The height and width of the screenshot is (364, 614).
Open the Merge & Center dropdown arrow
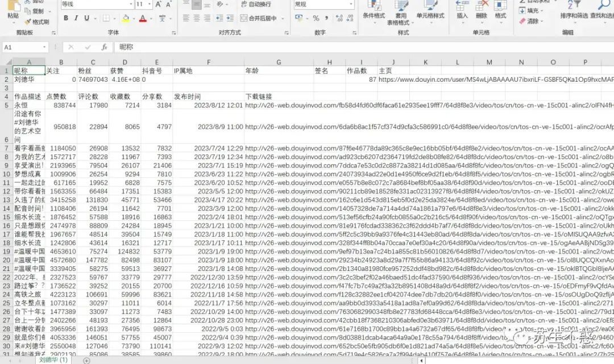point(283,18)
